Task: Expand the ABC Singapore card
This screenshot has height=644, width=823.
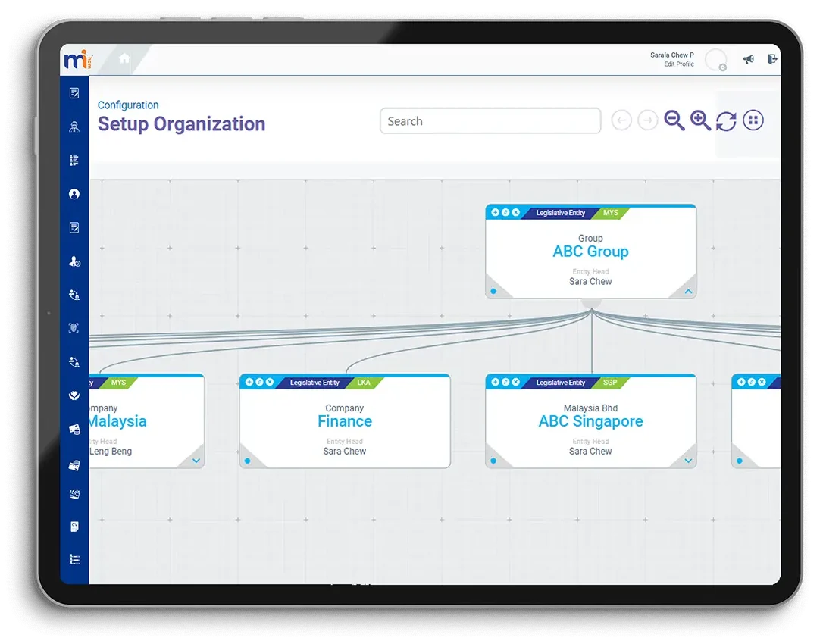Action: coord(688,460)
